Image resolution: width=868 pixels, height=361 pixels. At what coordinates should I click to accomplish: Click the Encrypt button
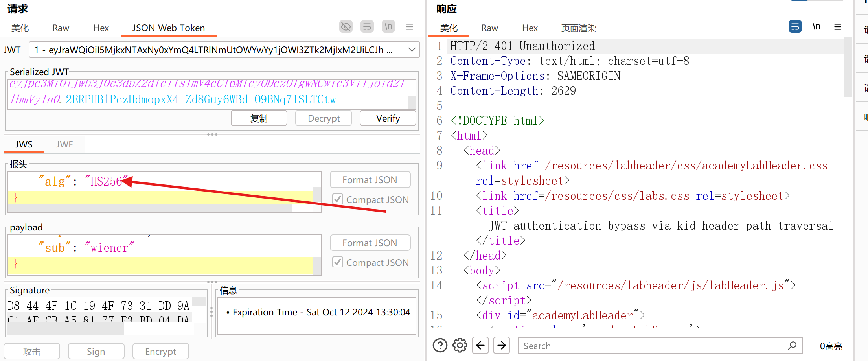pyautogui.click(x=160, y=351)
